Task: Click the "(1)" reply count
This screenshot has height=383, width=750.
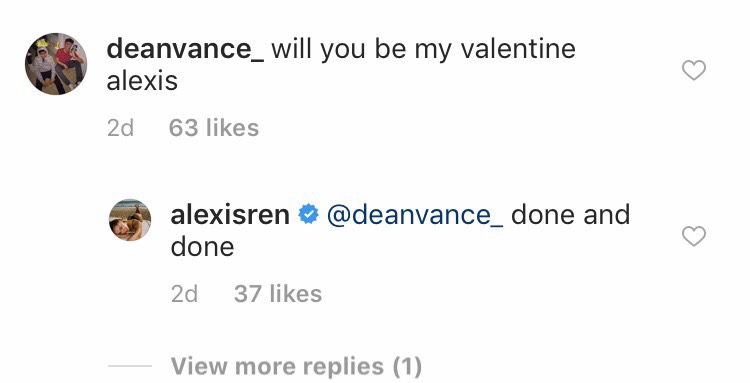Action: [x=408, y=366]
